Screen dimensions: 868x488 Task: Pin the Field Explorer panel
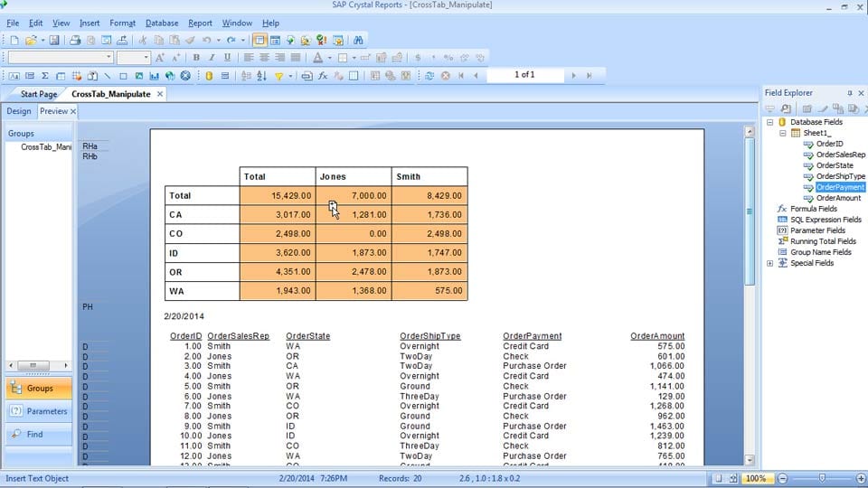tap(850, 93)
